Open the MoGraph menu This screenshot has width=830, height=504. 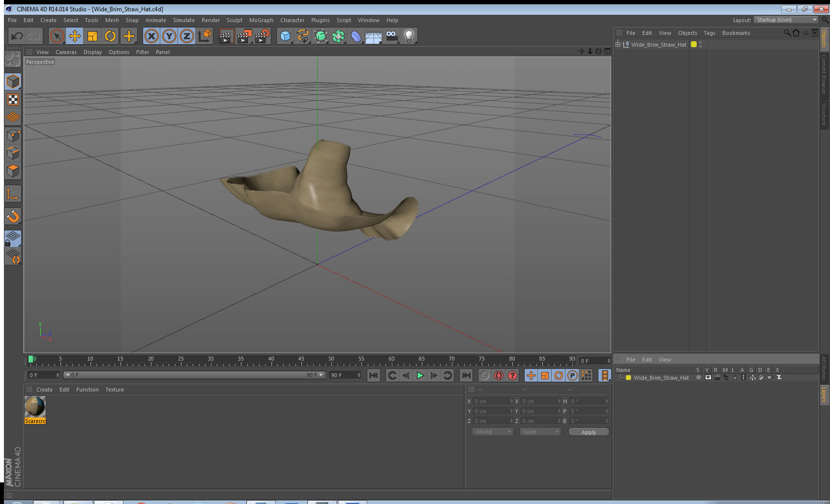point(261,20)
